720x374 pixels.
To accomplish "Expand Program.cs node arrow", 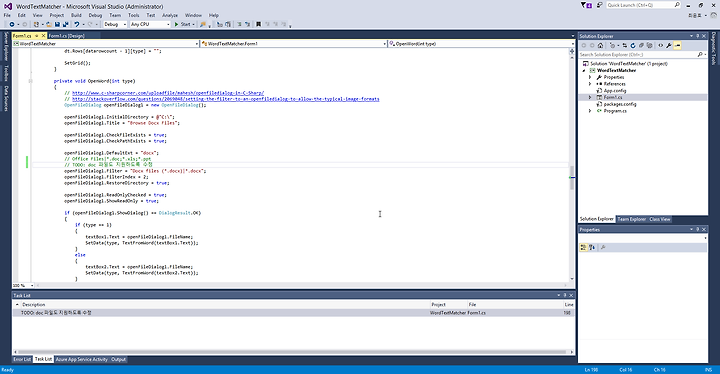I will coord(590,111).
